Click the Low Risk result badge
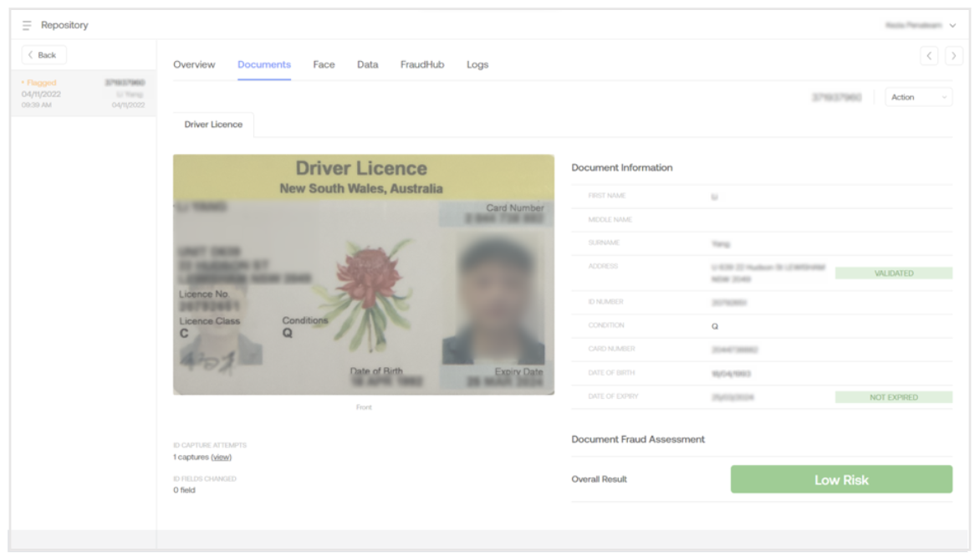The height and width of the screenshot is (557, 980). point(841,479)
